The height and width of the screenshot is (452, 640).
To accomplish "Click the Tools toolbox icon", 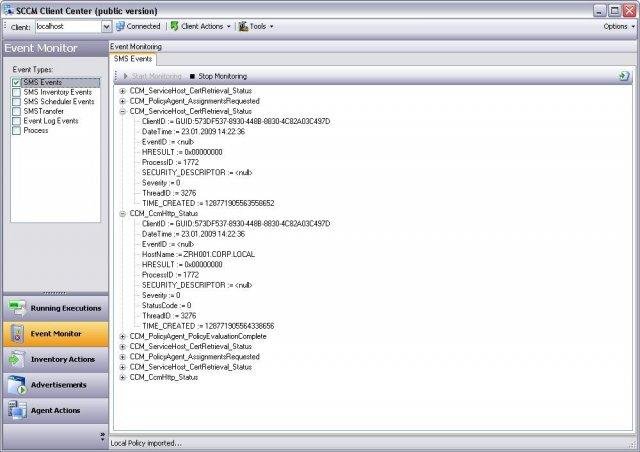I will (243, 26).
